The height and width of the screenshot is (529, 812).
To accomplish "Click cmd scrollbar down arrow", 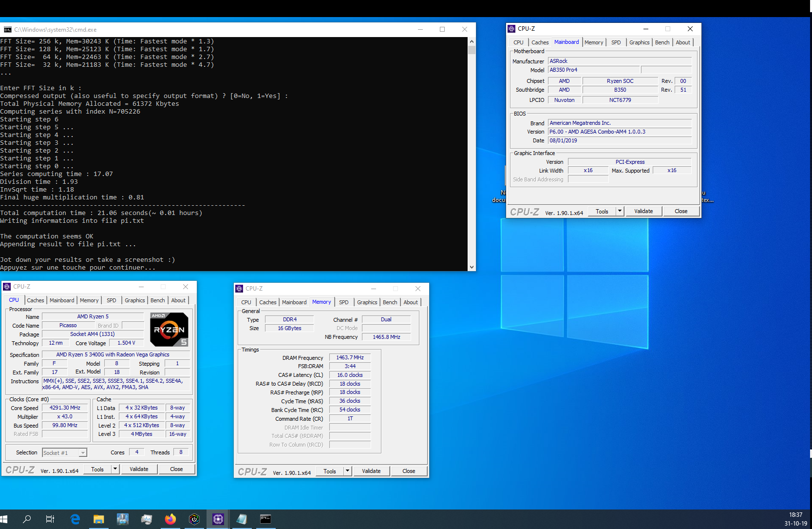I will point(472,267).
